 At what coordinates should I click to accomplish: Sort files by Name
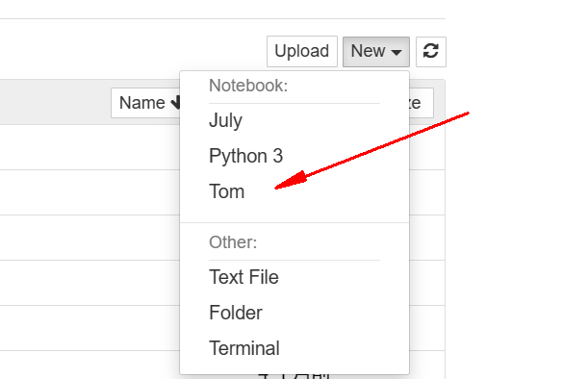click(x=142, y=103)
